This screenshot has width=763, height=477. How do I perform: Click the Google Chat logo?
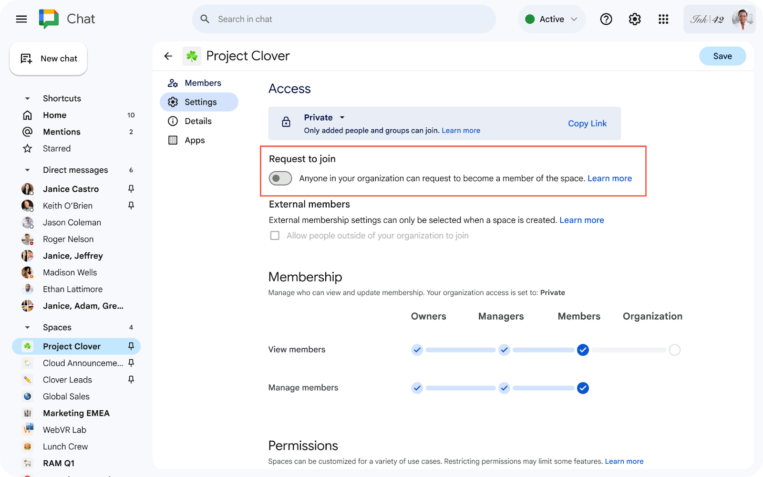49,19
